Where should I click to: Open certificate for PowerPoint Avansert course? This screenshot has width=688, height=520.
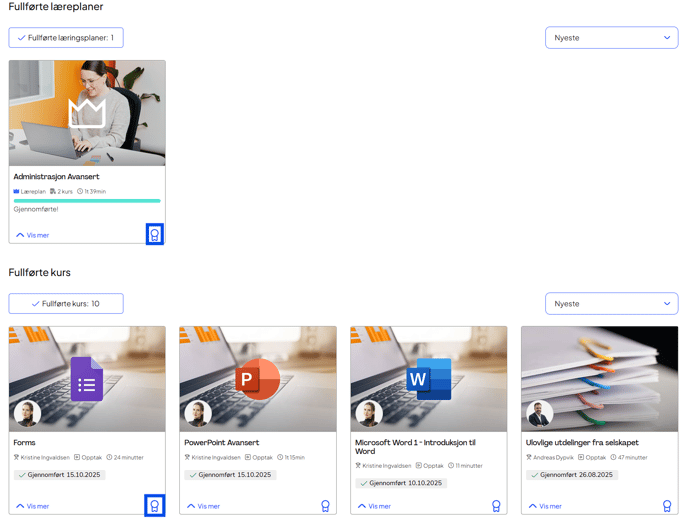click(x=325, y=506)
